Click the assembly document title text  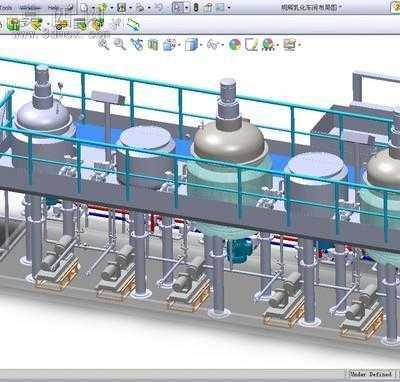point(309,7)
